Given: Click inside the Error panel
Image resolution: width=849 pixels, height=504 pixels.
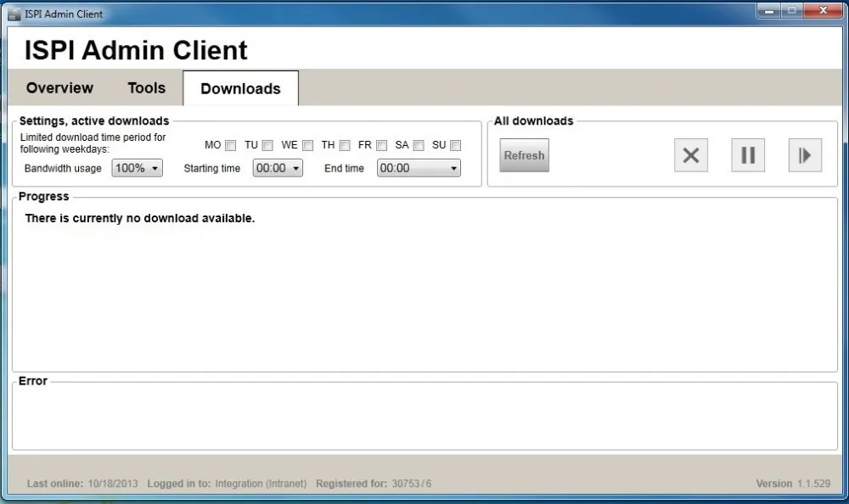Looking at the screenshot, I should (424, 416).
